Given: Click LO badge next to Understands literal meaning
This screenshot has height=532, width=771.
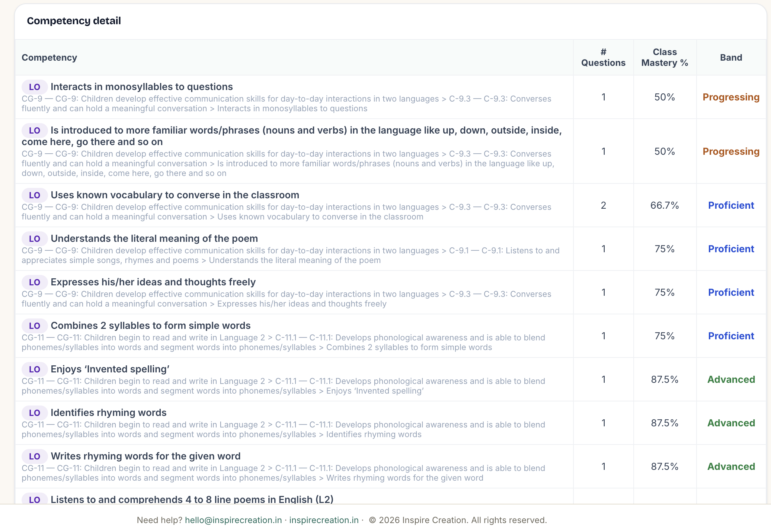Looking at the screenshot, I should point(34,239).
